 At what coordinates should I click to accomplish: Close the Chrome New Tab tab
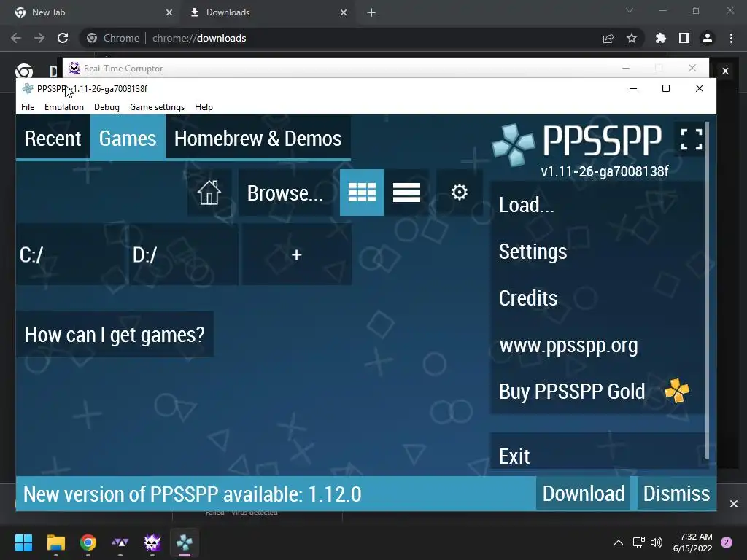169,12
